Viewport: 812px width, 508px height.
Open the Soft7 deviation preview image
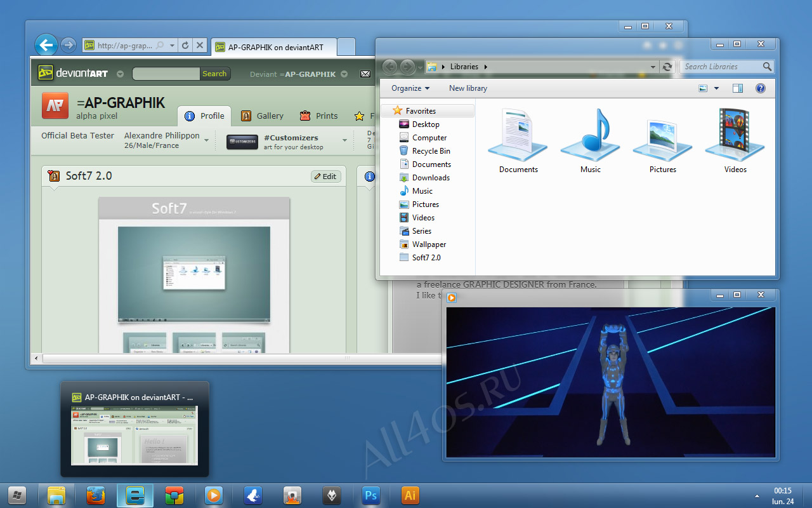click(194, 274)
